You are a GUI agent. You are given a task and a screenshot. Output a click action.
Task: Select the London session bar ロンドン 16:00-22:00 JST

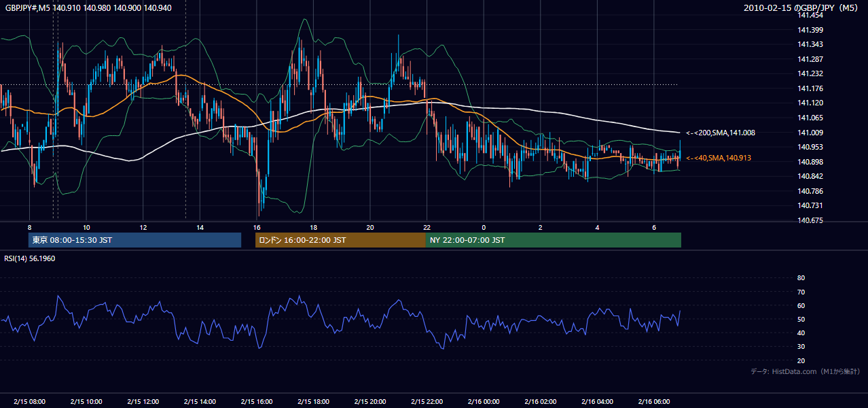click(x=340, y=240)
